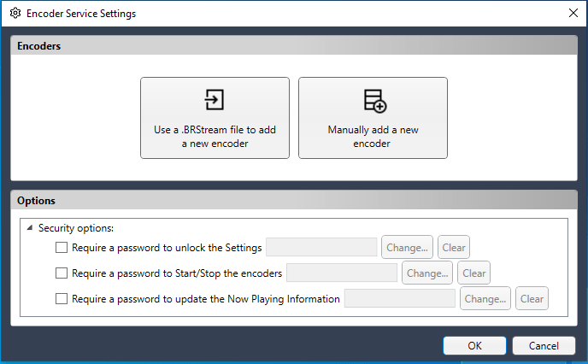588x364 pixels.
Task: Confirm settings with the OK button
Action: coord(474,345)
